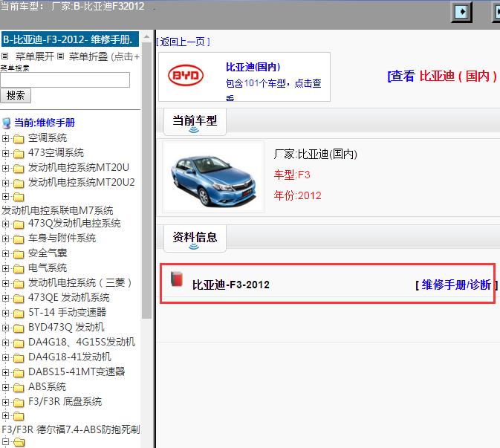The image size is (500, 448).
Task: Click the 菜单展开 list icon
Action: [4, 56]
